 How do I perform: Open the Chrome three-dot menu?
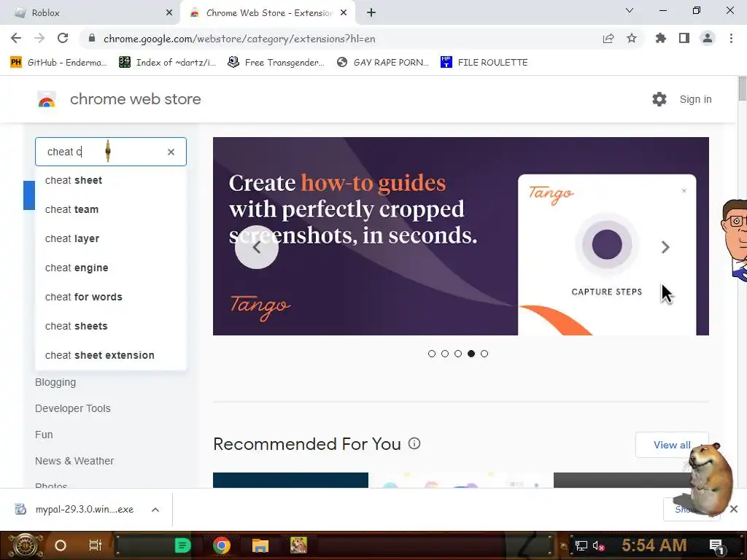coord(731,38)
